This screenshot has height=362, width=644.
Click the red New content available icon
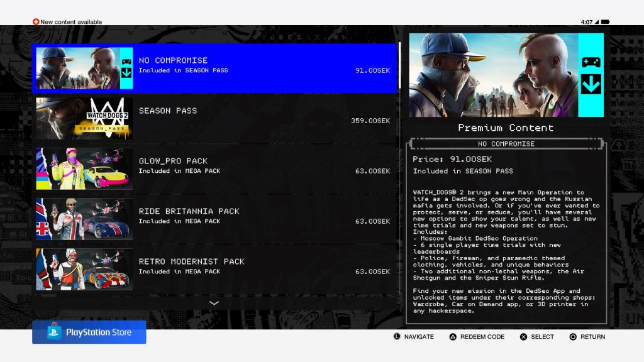coord(36,22)
